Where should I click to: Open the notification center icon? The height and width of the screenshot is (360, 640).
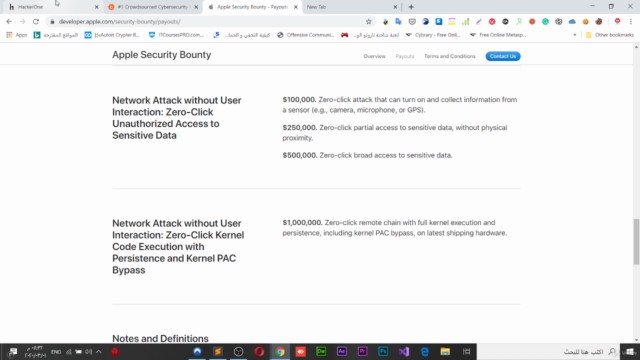[x=12, y=351]
